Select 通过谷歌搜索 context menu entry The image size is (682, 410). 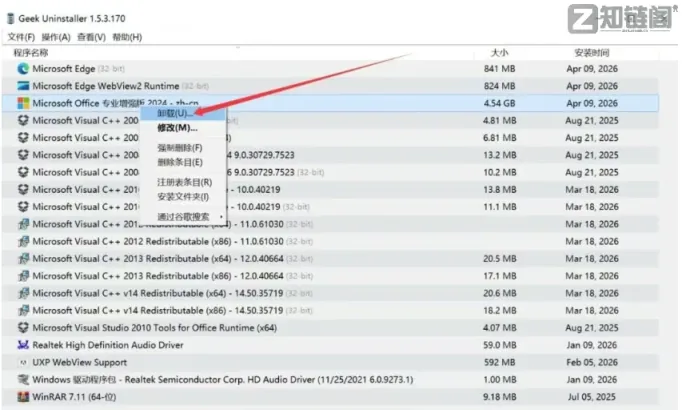(183, 217)
